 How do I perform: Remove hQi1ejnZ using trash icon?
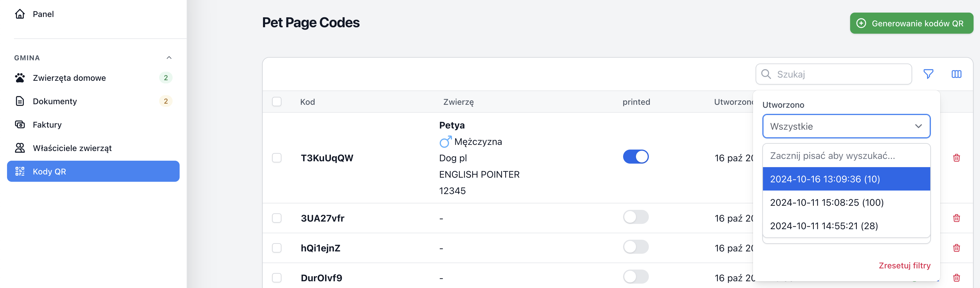[956, 248]
